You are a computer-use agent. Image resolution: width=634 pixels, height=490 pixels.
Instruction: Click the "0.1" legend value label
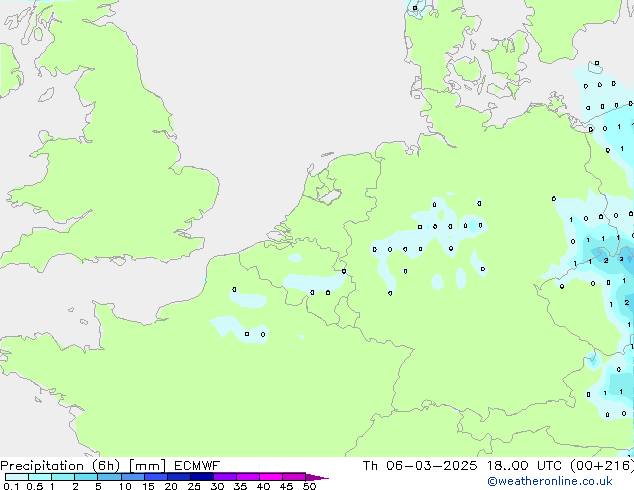coord(11,486)
